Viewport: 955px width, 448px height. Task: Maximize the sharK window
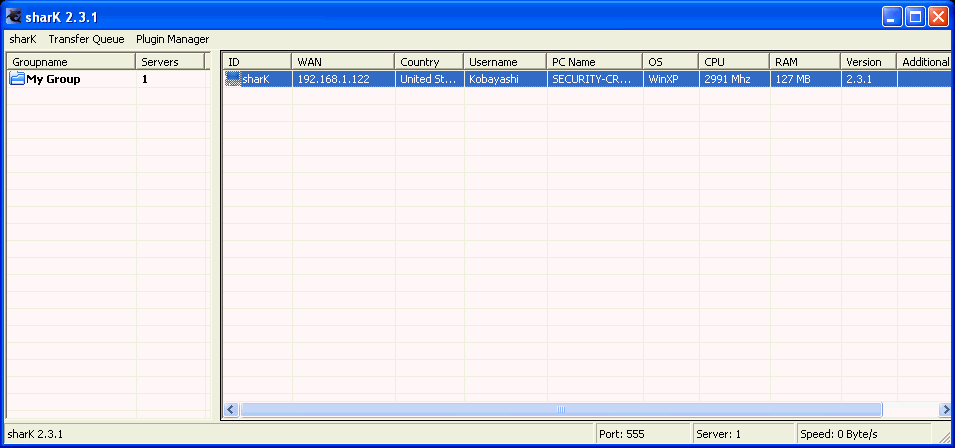tap(915, 17)
